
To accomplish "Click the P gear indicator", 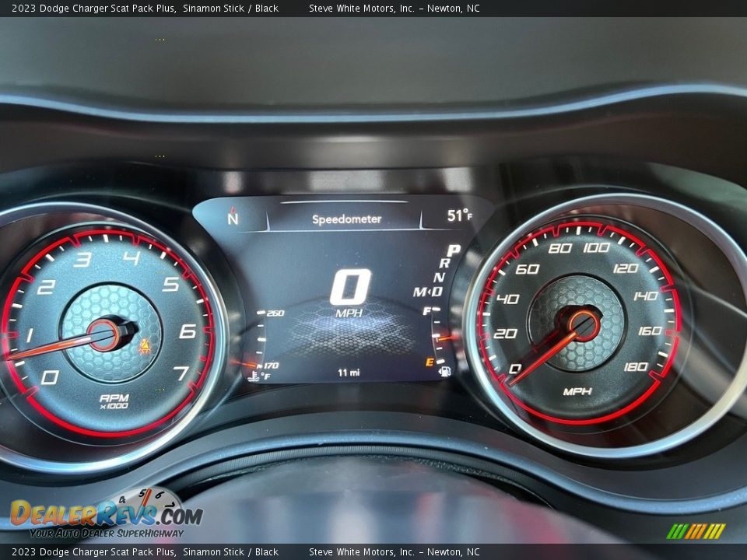I will 453,251.
